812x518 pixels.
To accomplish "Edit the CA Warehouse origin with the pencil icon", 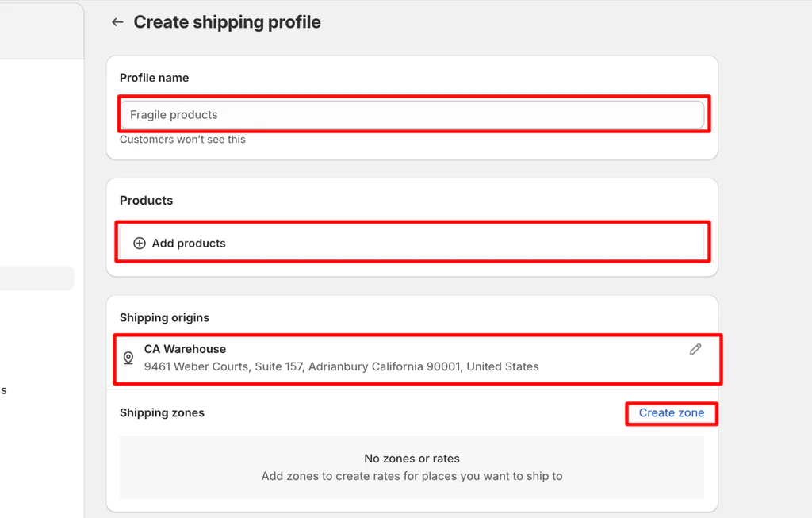I will click(x=695, y=349).
